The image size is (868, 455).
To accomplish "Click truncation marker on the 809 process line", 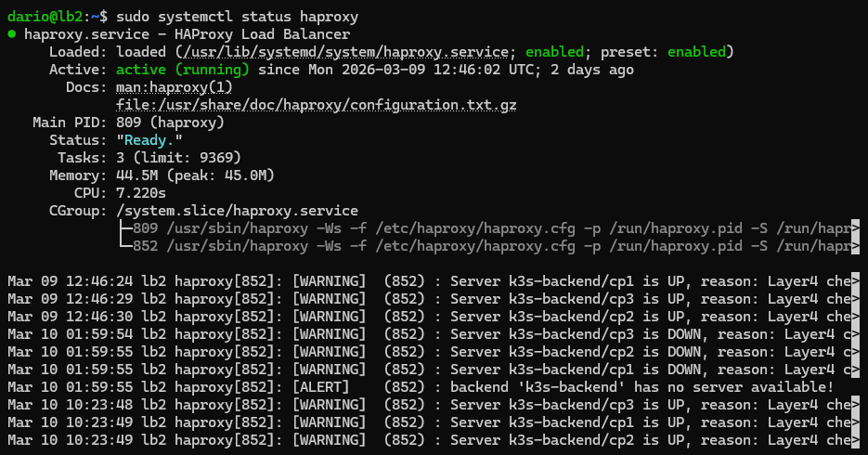I will [855, 228].
